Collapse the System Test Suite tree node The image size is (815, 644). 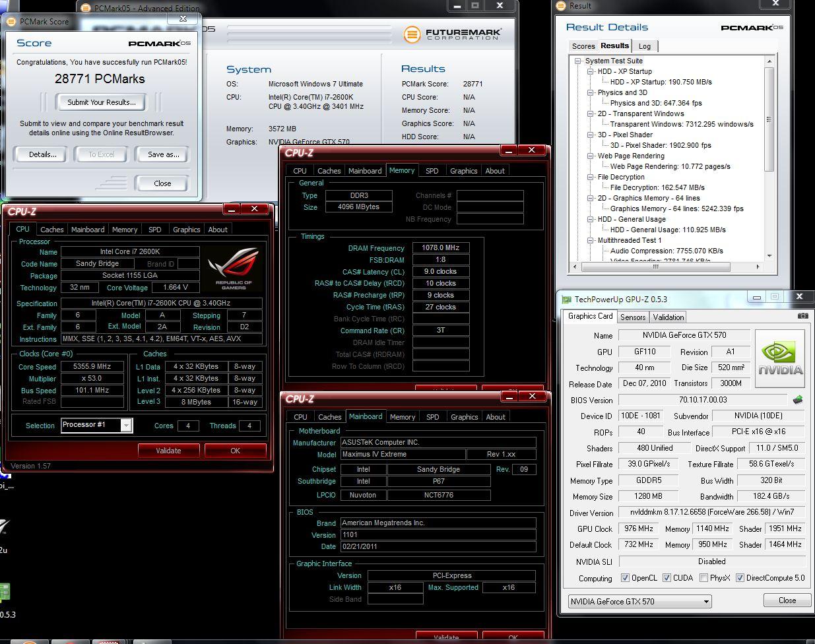pyautogui.click(x=578, y=61)
